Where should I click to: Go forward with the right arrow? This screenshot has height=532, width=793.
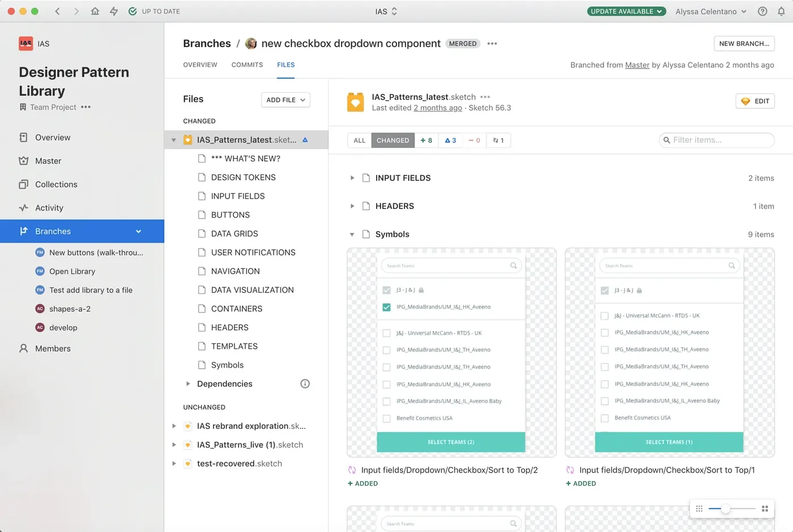click(x=76, y=11)
